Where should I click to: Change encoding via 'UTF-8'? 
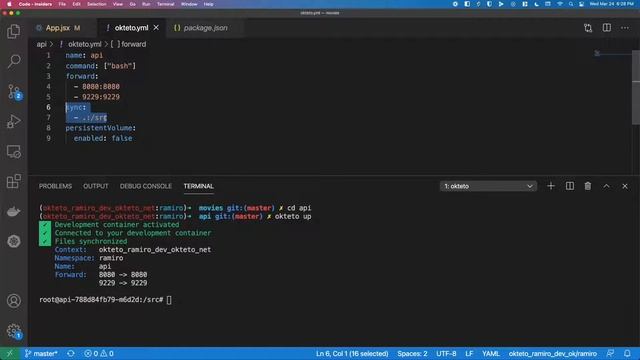[446, 353]
